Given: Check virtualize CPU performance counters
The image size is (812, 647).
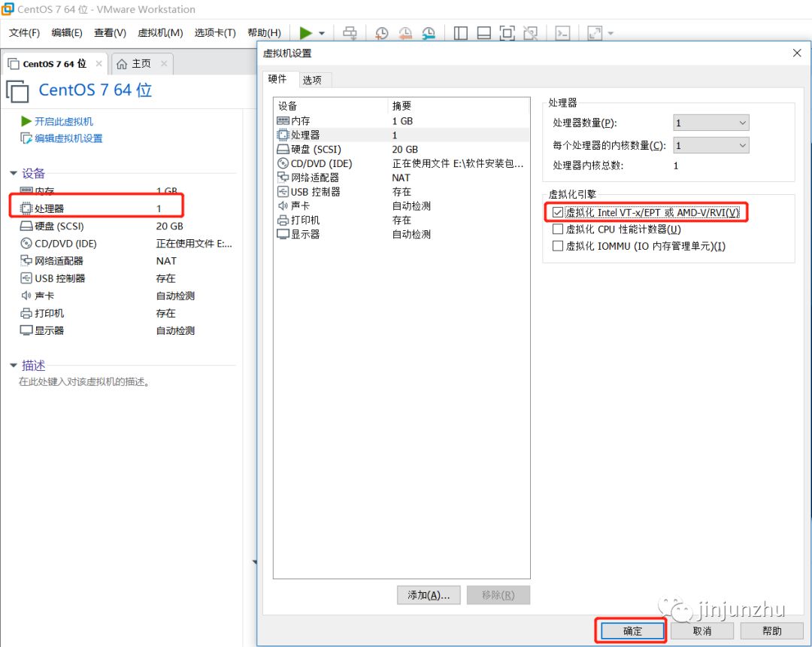Looking at the screenshot, I should coord(556,229).
